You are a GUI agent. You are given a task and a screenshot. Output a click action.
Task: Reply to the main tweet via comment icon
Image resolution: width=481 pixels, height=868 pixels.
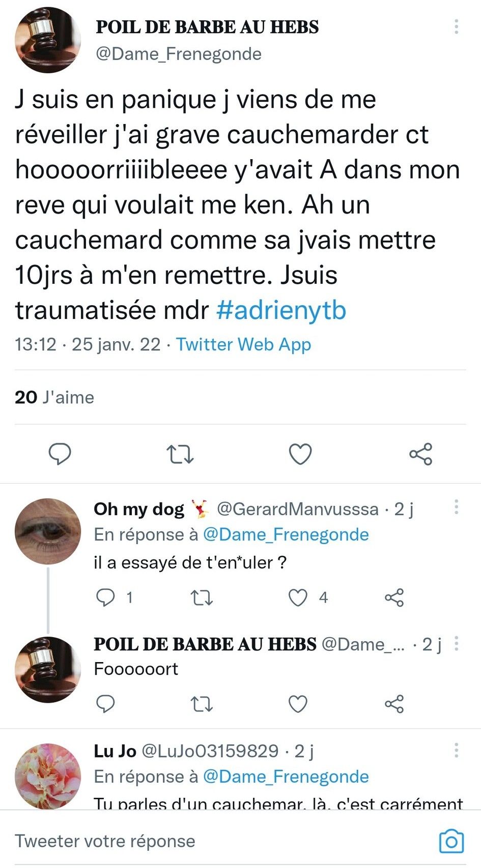60,454
